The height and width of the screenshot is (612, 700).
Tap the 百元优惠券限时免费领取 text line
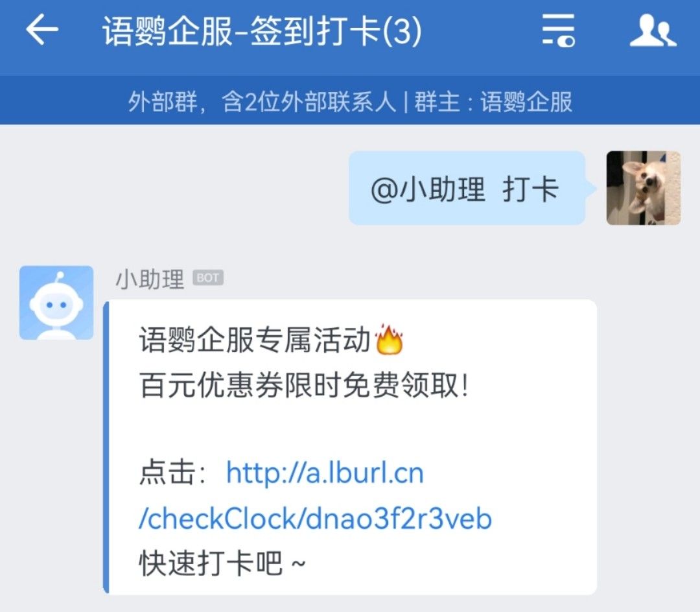(304, 385)
